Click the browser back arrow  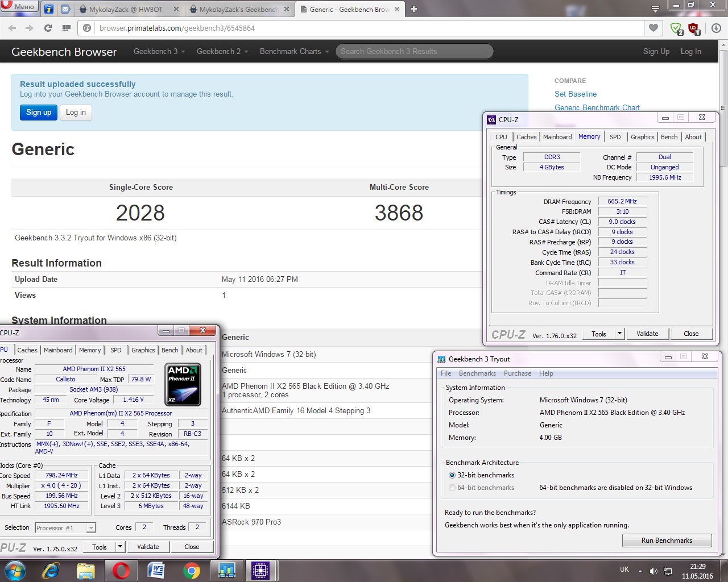pyautogui.click(x=12, y=28)
